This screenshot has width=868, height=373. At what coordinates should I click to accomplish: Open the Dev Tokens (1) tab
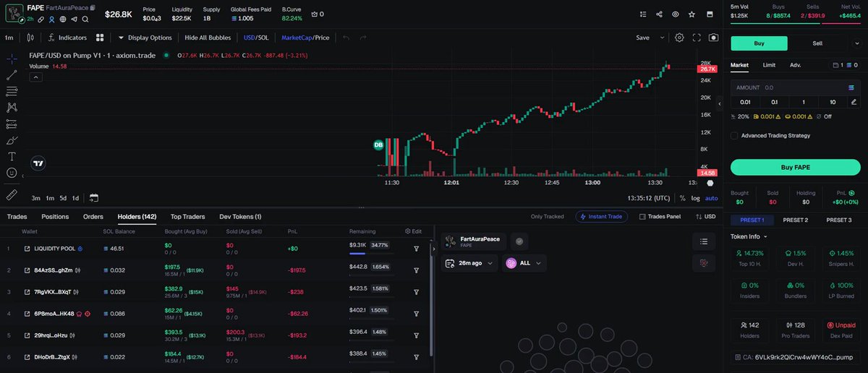tap(240, 216)
